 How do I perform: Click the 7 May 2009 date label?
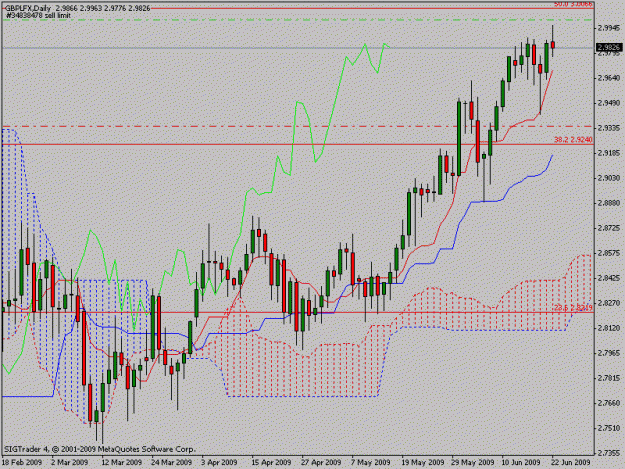pyautogui.click(x=371, y=463)
